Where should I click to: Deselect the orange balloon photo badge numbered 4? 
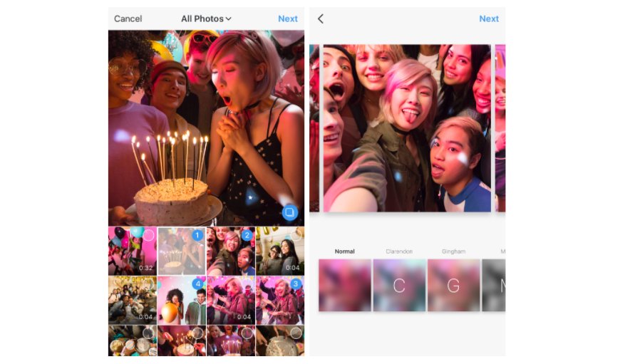click(x=197, y=284)
